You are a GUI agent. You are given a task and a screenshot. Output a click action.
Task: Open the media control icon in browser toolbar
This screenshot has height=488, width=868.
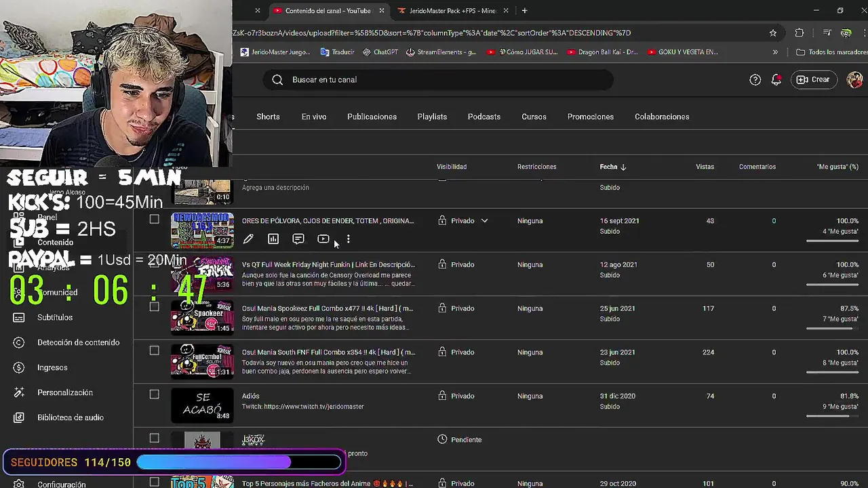827,33
